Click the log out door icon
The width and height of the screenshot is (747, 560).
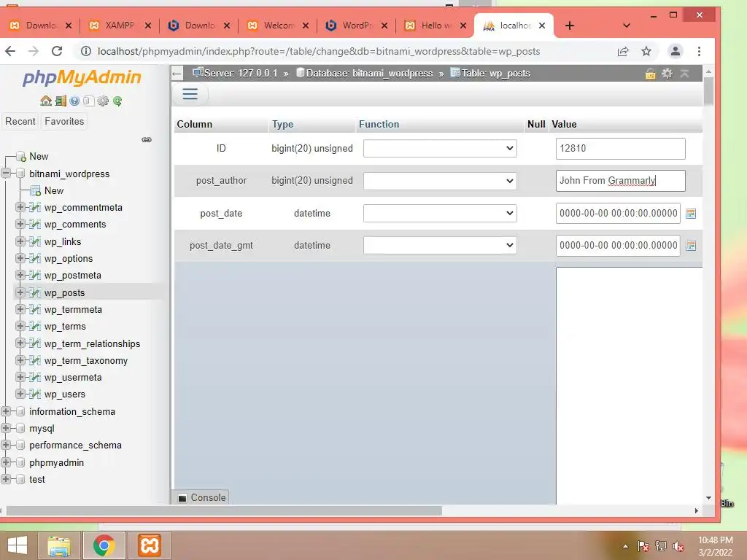pos(61,101)
